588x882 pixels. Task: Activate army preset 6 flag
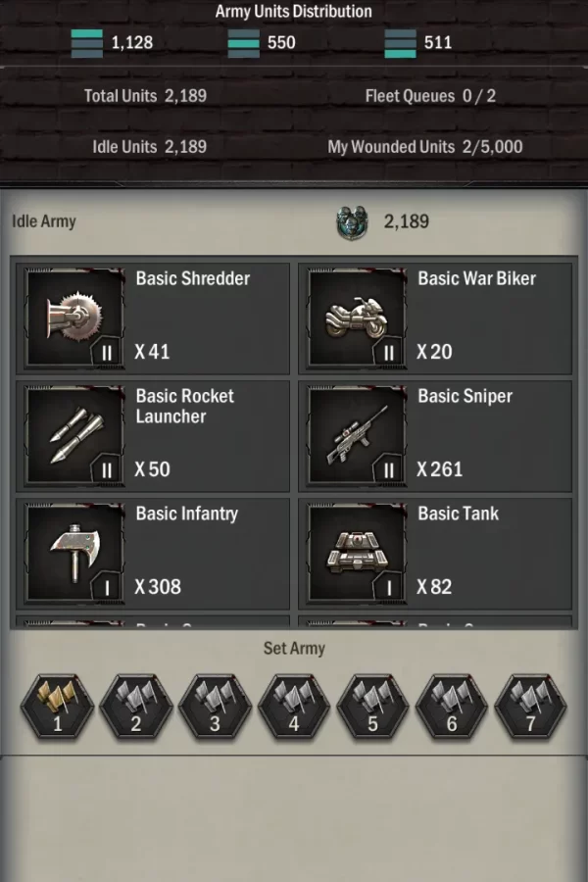pos(451,707)
